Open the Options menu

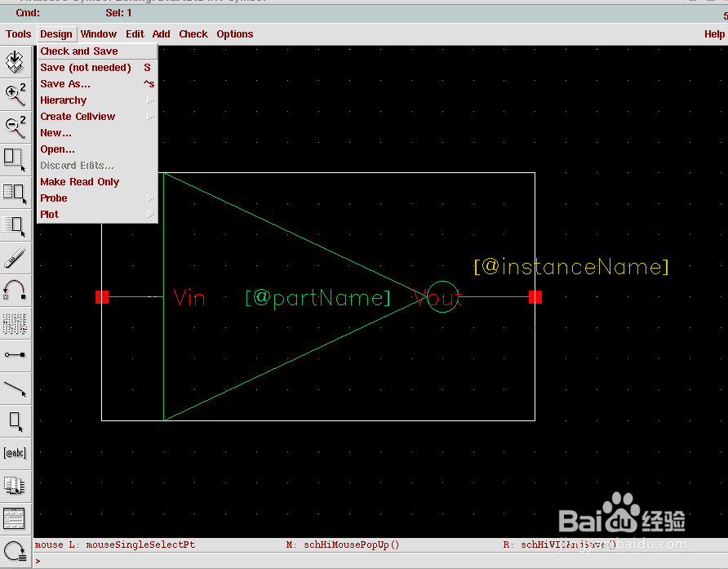click(234, 34)
